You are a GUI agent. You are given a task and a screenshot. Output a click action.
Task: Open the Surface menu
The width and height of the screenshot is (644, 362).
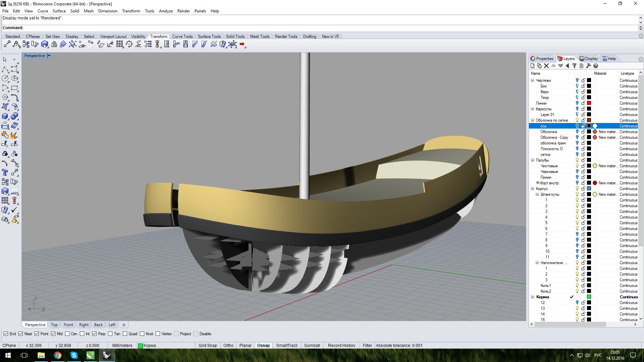59,11
